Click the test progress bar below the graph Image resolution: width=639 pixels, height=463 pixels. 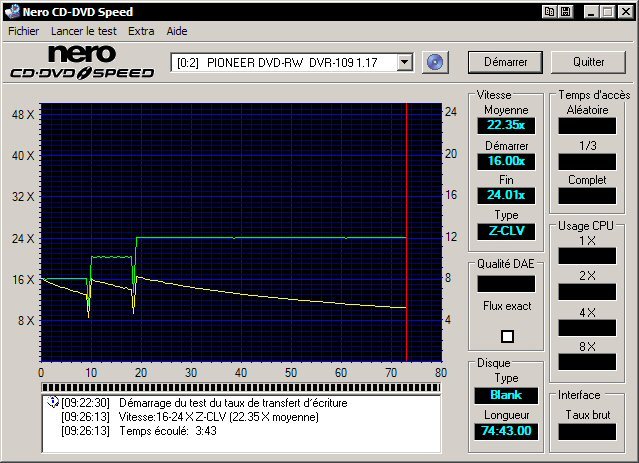point(241,387)
